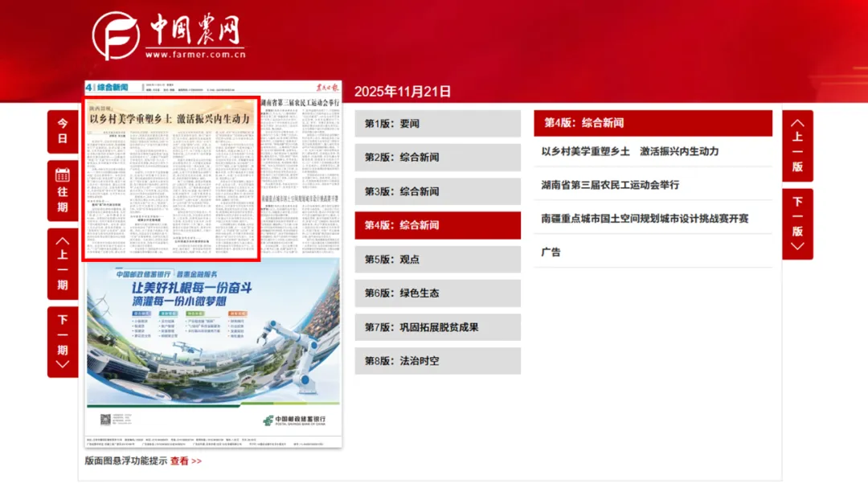Open article 湖南省第三届农民工运动会举行
Screen dimensions: 868x488
pyautogui.click(x=610, y=185)
